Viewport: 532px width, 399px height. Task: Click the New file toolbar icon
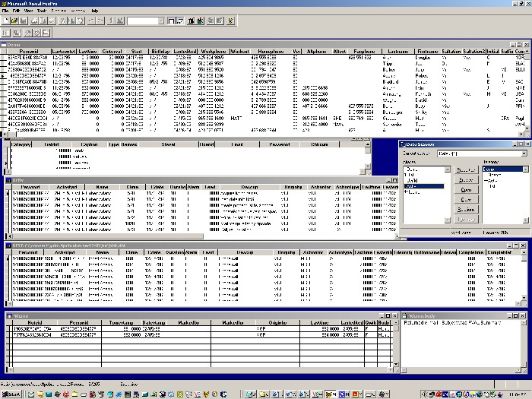pyautogui.click(x=6, y=21)
